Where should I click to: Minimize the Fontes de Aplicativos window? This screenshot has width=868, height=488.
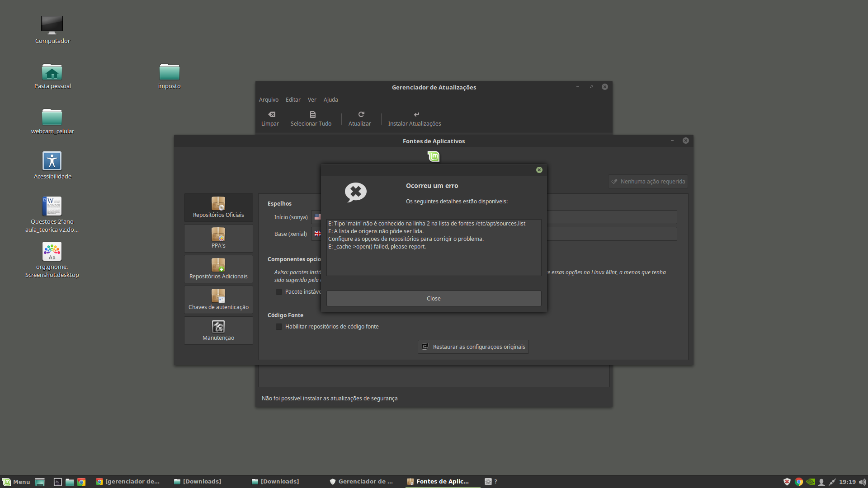pos(672,141)
